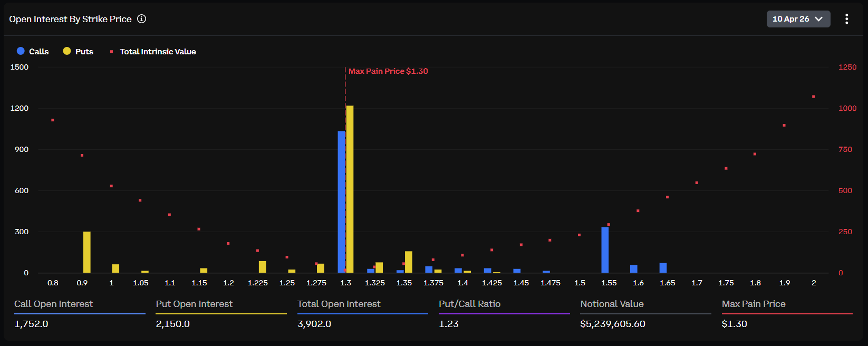Screen dimensions: 868x346
Task: Click the Put Open Interest stat
Action: click(x=194, y=304)
